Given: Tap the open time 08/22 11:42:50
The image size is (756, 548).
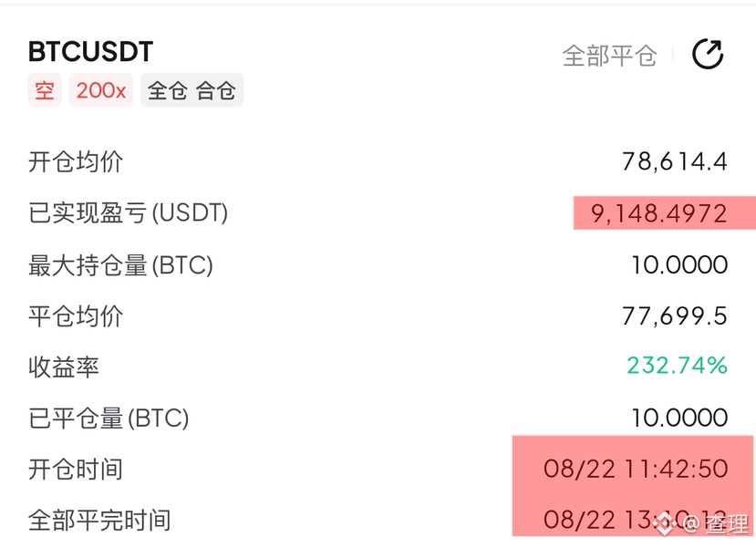Looking at the screenshot, I should (x=636, y=469).
